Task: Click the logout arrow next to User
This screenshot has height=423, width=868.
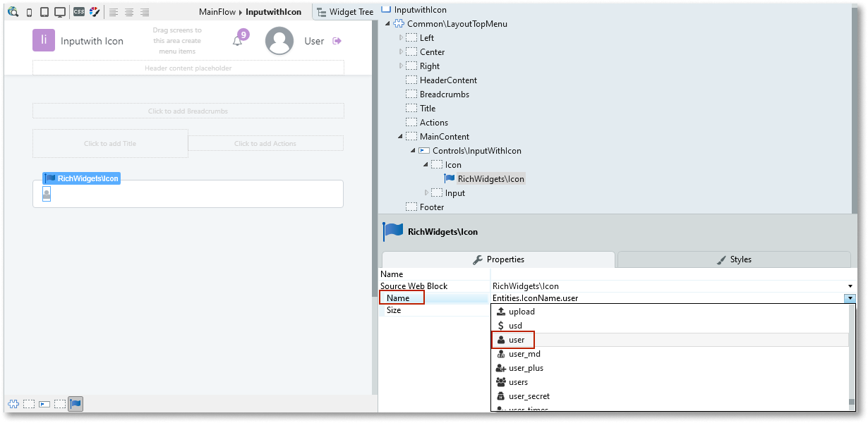Action: click(337, 41)
